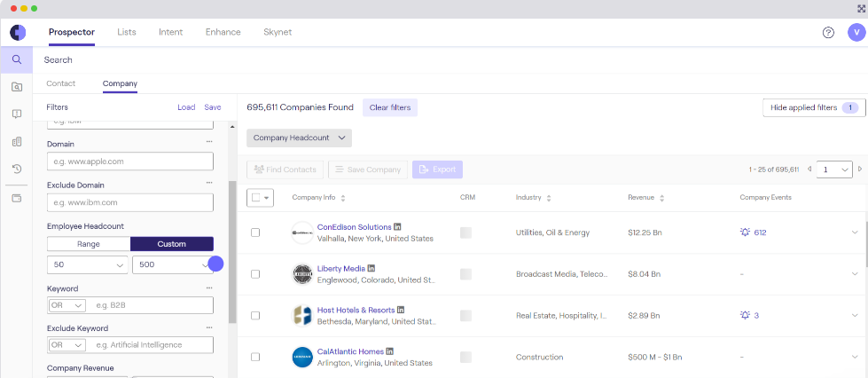Click the Domain input field
This screenshot has height=378, width=868.
pos(130,161)
